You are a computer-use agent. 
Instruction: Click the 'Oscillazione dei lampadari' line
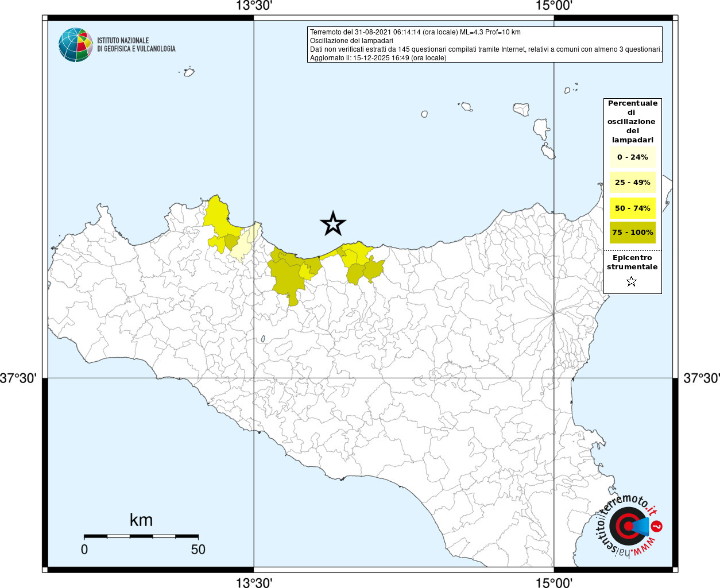click(351, 41)
